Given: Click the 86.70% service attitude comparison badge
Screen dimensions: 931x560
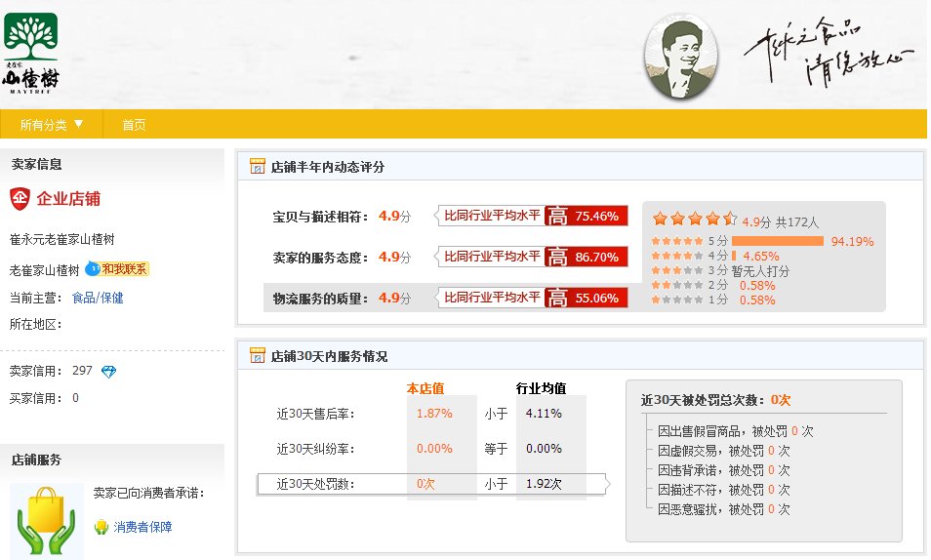Looking at the screenshot, I should pos(586,257).
